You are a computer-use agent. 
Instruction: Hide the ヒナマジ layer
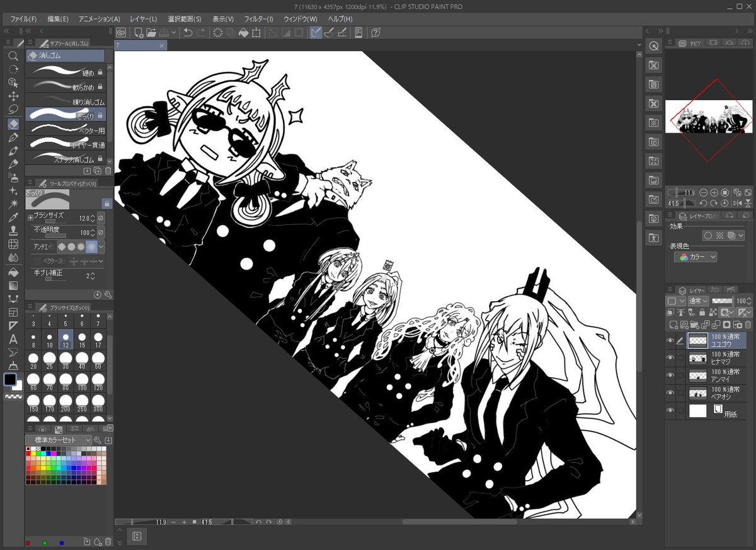(x=670, y=357)
